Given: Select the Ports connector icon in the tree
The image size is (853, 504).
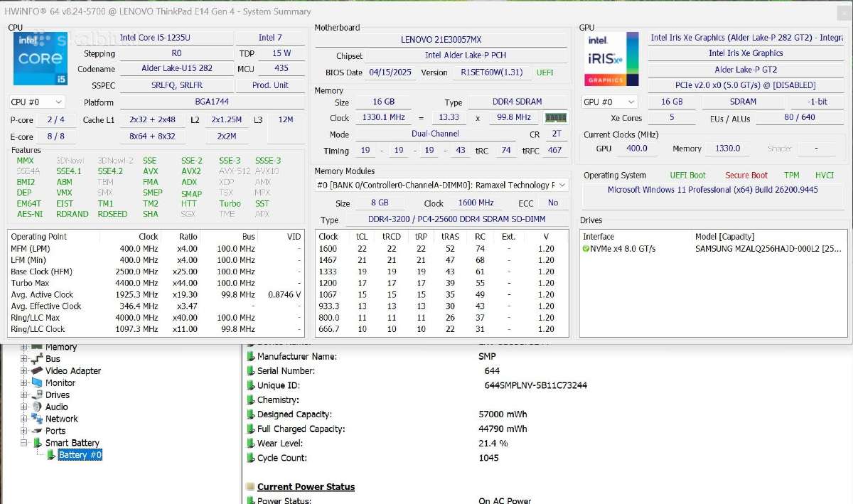Looking at the screenshot, I should (36, 431).
